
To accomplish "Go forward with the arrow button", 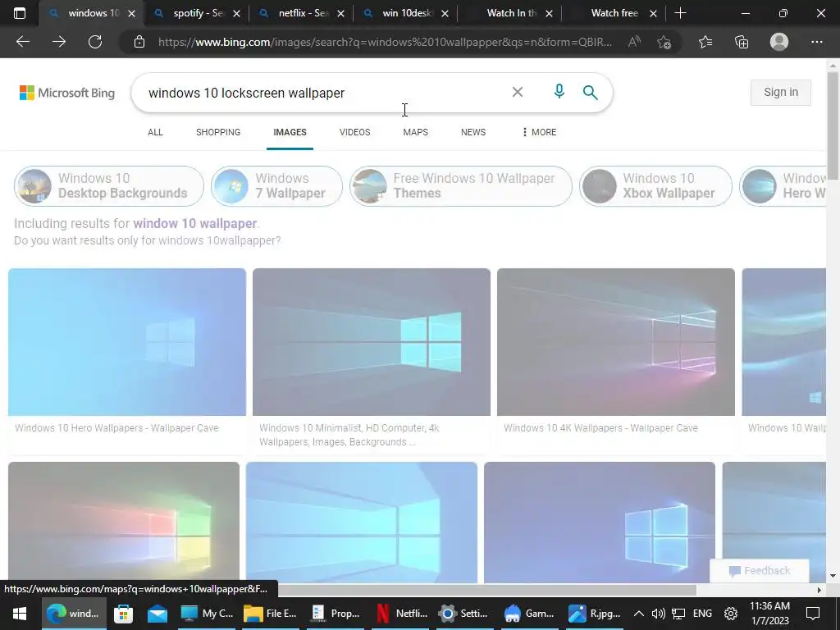I will [x=59, y=42].
